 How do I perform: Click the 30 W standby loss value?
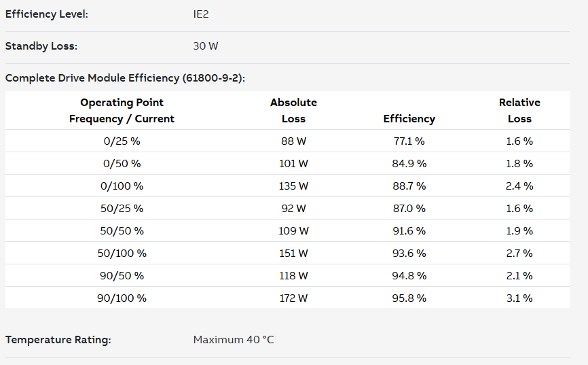point(206,46)
